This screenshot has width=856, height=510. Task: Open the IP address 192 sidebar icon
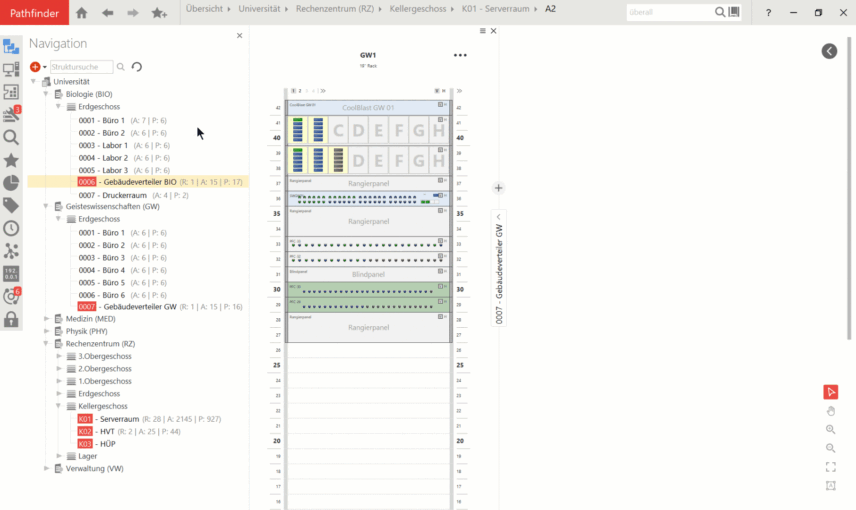tap(11, 273)
